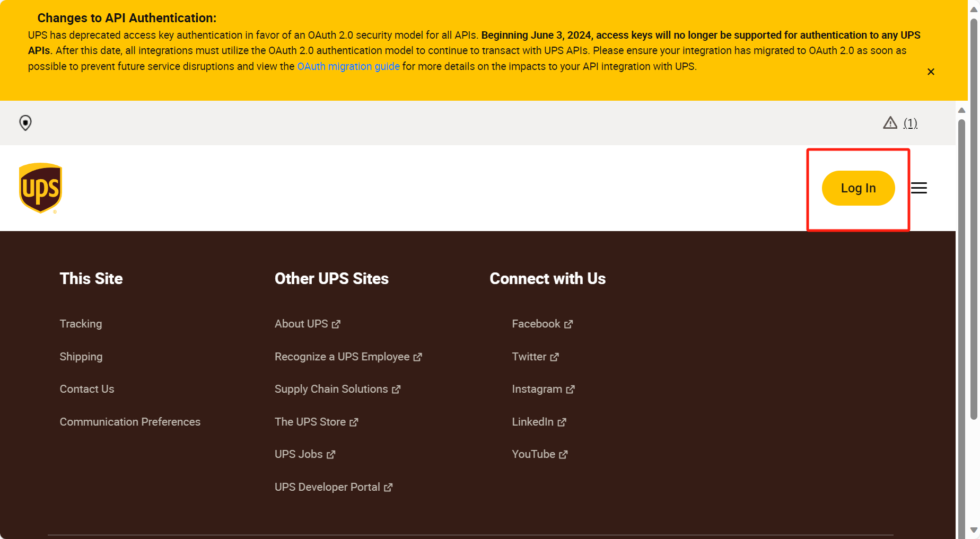Open the LinkedIn social link

point(539,422)
